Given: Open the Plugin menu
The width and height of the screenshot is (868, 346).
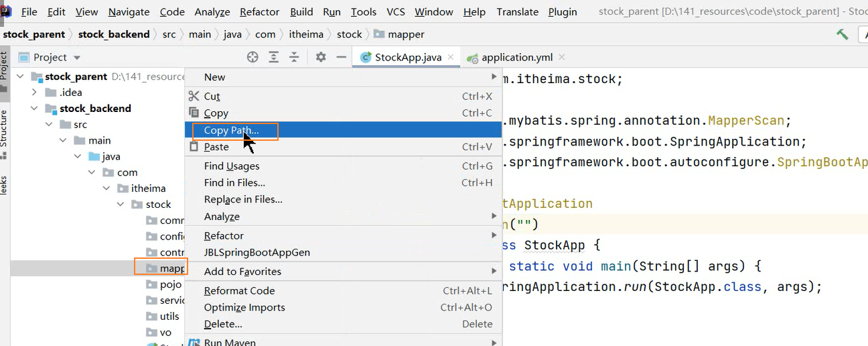Looking at the screenshot, I should (563, 12).
